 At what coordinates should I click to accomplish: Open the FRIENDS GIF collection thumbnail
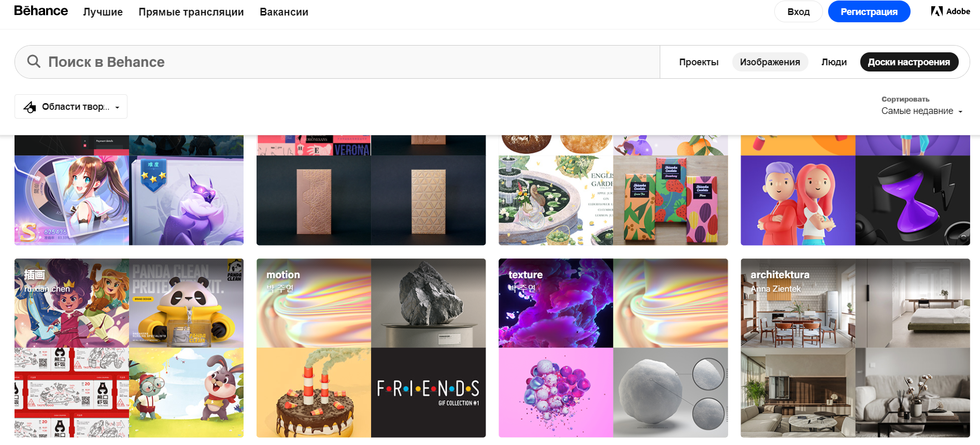[x=428, y=392]
